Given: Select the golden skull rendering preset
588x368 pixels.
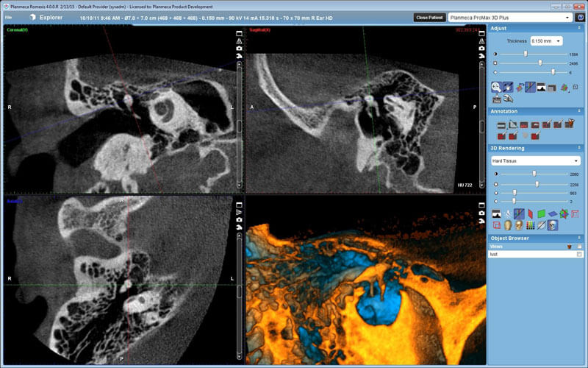Looking at the screenshot, I should [x=519, y=225].
